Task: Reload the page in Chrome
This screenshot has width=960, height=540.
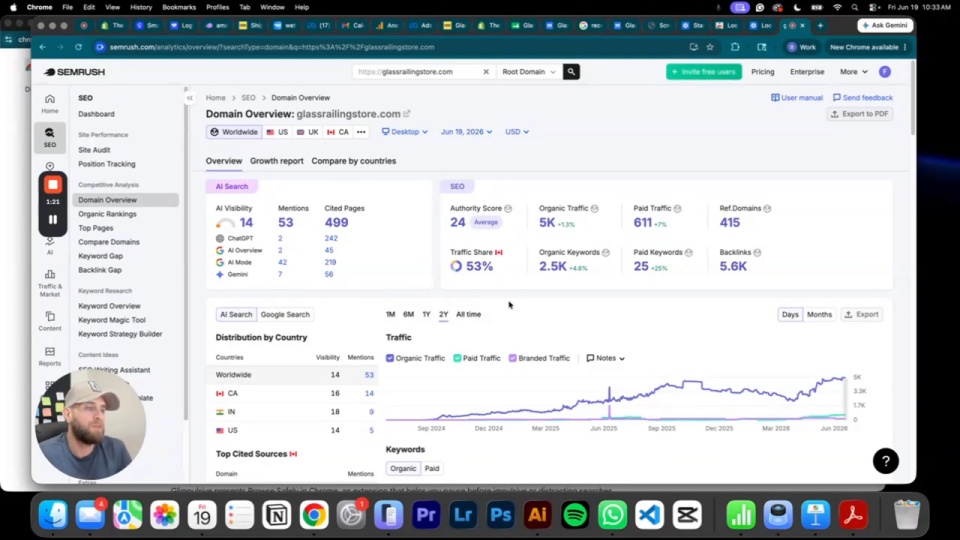Action: coord(78,47)
